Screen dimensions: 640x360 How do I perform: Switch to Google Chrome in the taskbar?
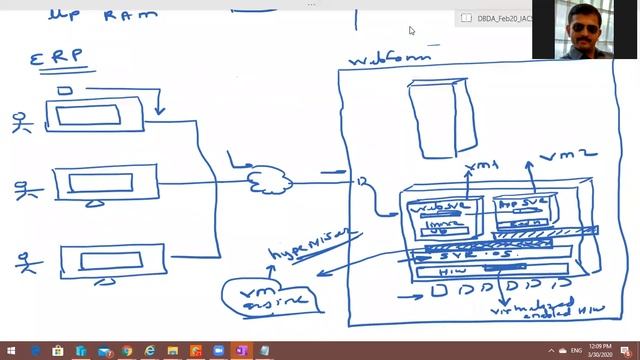click(x=127, y=351)
